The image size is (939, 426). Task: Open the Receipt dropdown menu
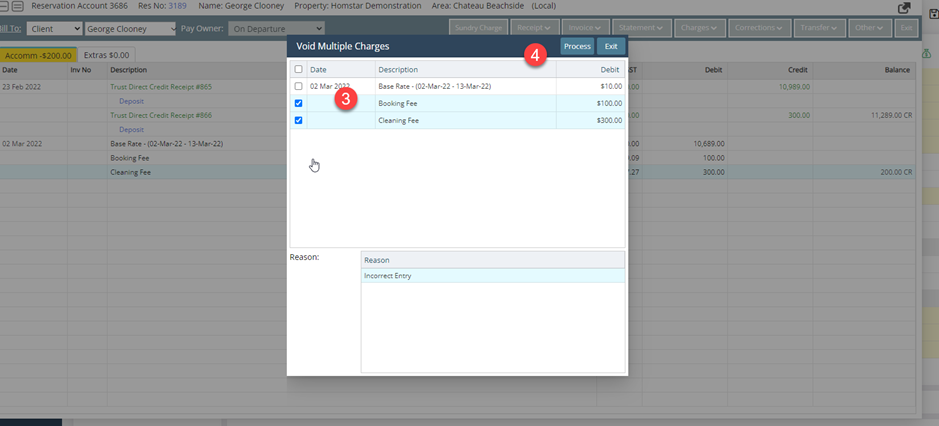click(x=533, y=28)
